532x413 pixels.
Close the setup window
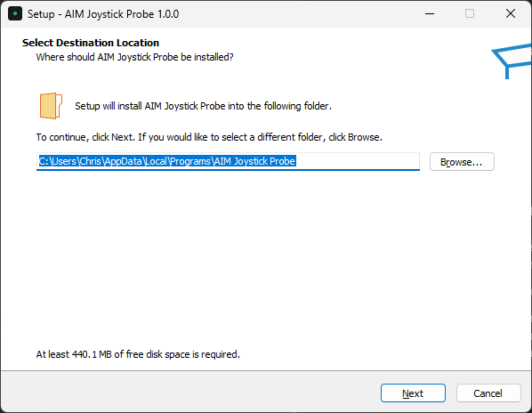(x=511, y=14)
